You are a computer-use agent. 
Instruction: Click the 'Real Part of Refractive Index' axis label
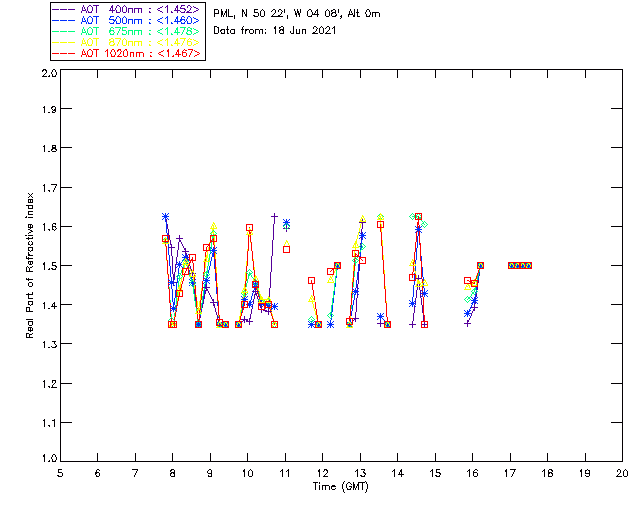point(31,264)
